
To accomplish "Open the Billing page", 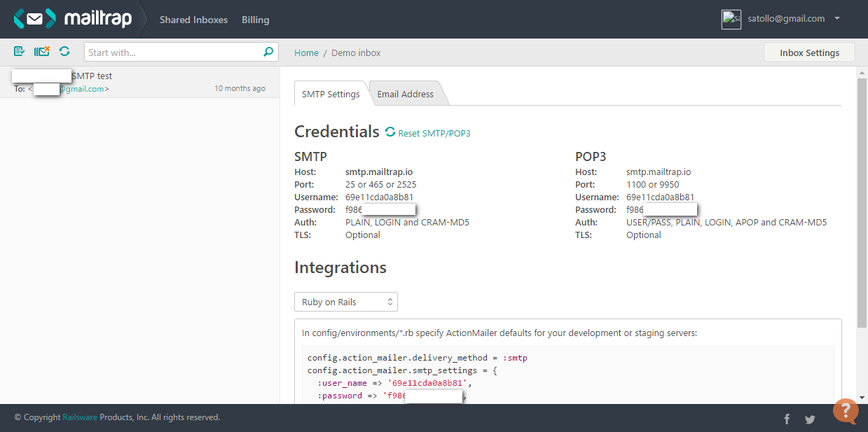I will pos(256,20).
